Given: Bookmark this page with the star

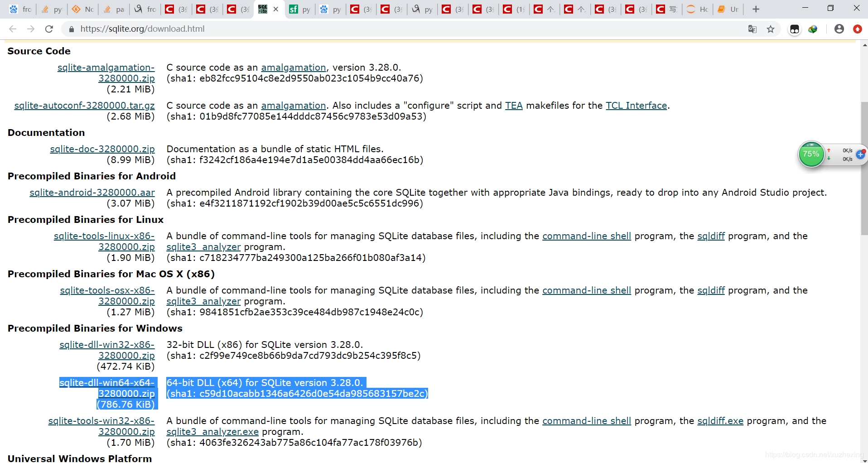Looking at the screenshot, I should point(771,29).
